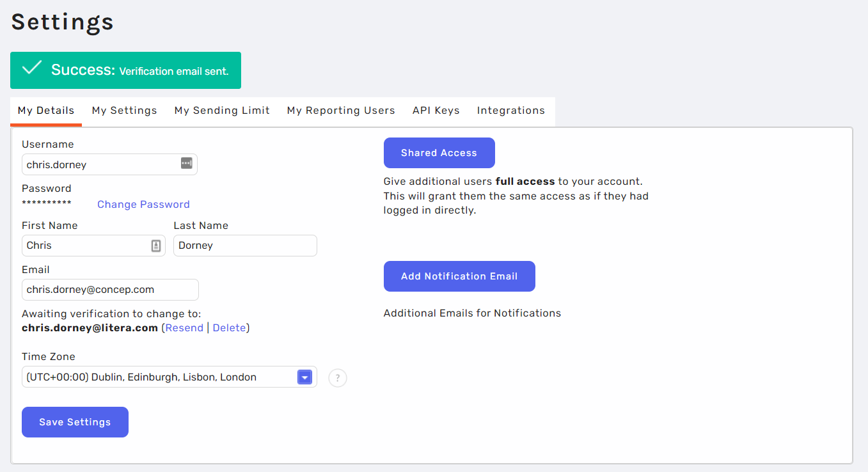Delete the pending email change

[x=229, y=328]
